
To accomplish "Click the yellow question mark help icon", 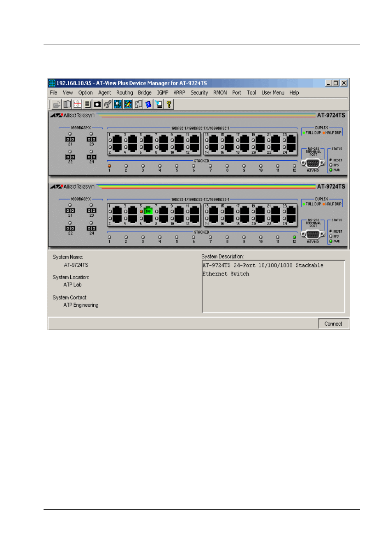I will click(x=169, y=104).
